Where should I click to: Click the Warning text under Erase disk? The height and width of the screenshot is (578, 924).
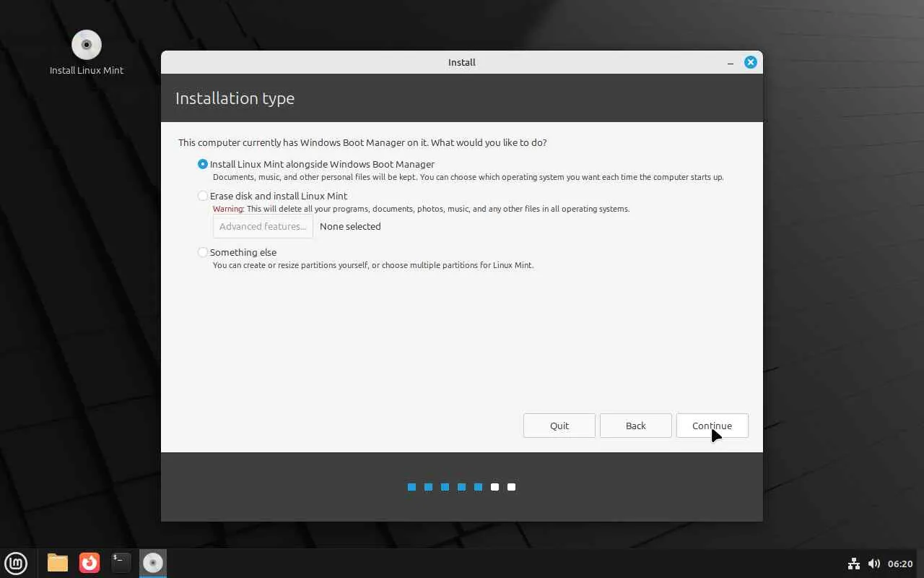coord(421,209)
